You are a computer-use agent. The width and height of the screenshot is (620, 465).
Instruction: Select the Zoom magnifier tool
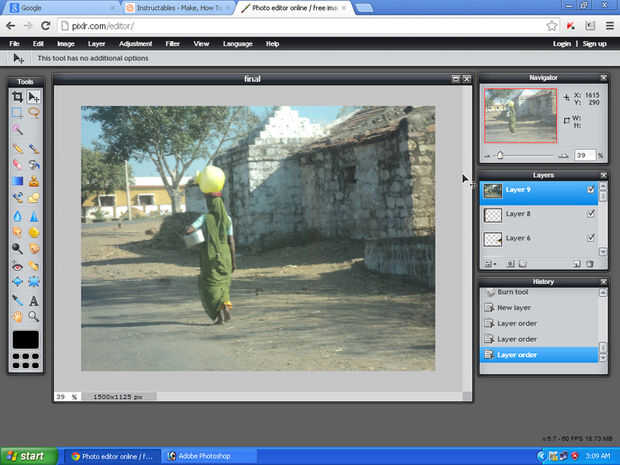point(34,316)
